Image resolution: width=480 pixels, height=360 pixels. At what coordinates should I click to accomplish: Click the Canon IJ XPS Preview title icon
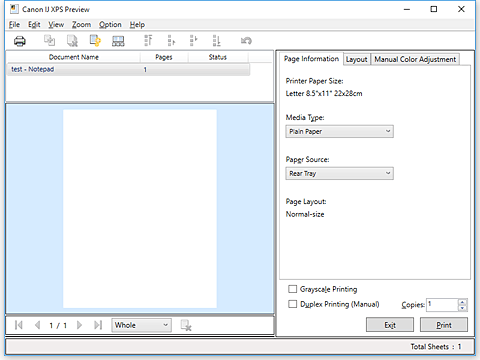[x=14, y=9]
